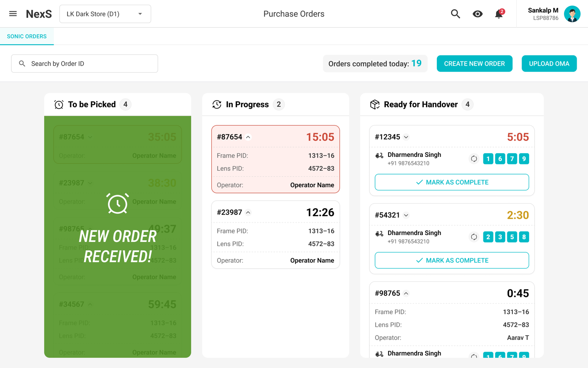Open the hamburger menu

13,14
